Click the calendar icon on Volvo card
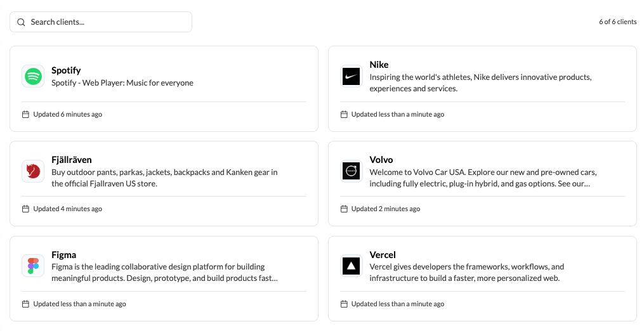 click(x=344, y=209)
